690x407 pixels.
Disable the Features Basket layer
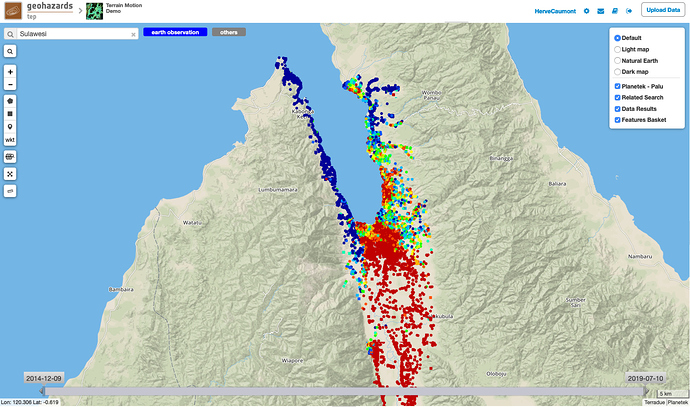click(617, 119)
